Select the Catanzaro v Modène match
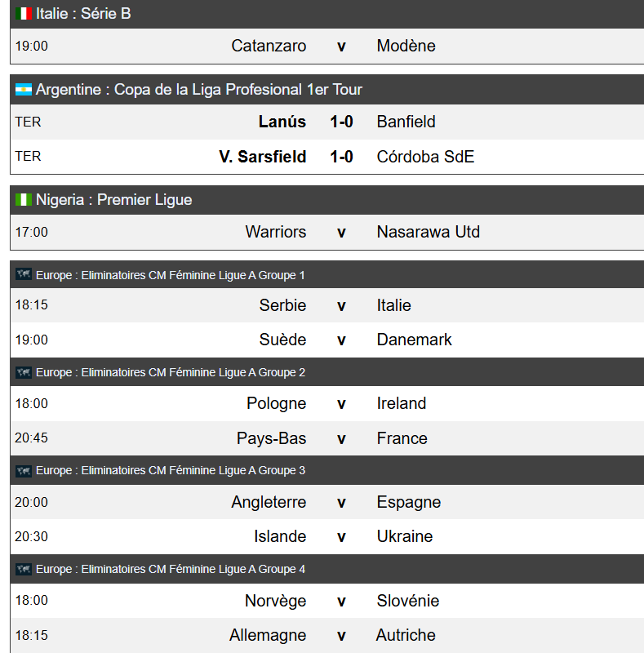The height and width of the screenshot is (653, 644). pos(341,47)
